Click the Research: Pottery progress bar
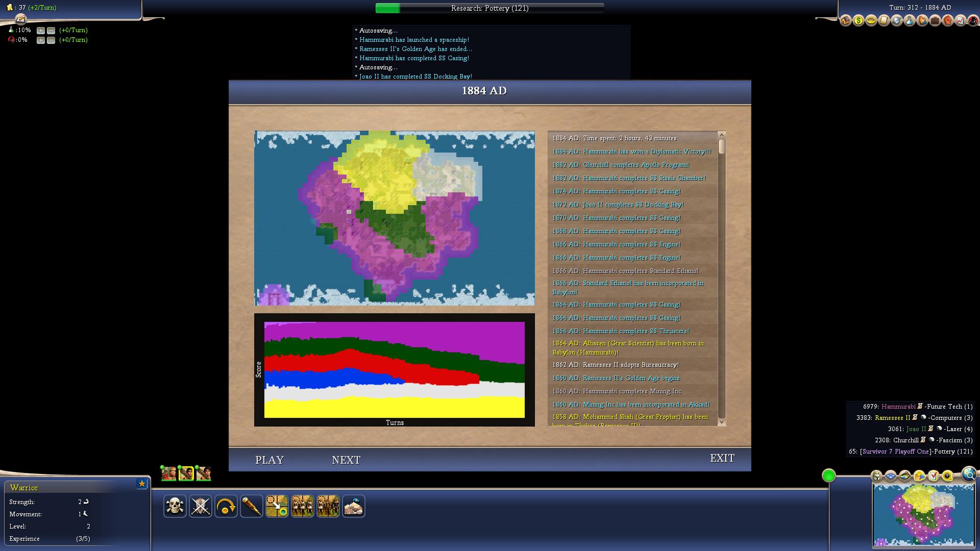 pos(489,8)
